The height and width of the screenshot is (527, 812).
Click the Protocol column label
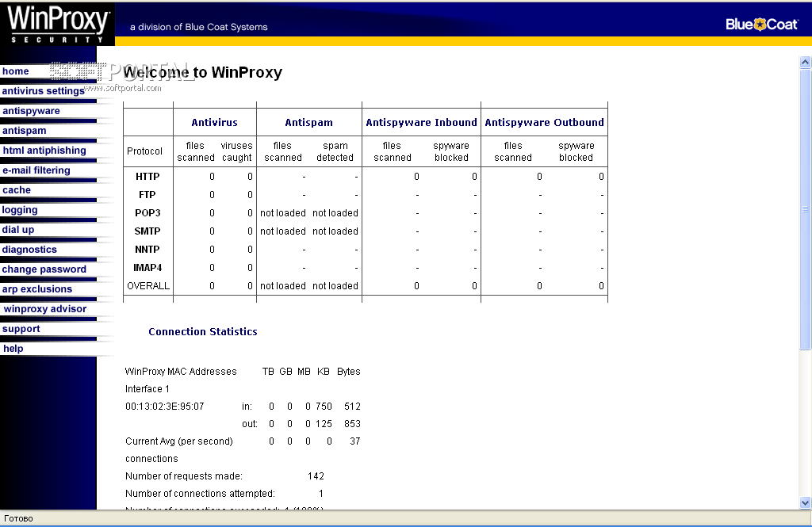click(x=144, y=151)
